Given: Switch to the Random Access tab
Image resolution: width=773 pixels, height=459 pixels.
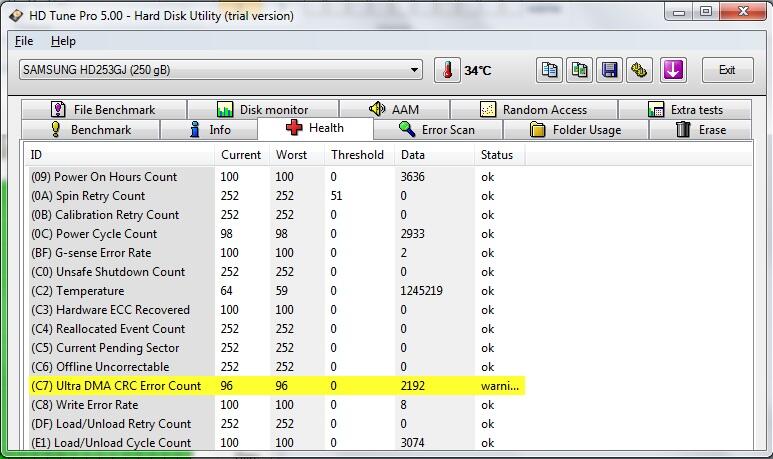Looking at the screenshot, I should [x=534, y=109].
